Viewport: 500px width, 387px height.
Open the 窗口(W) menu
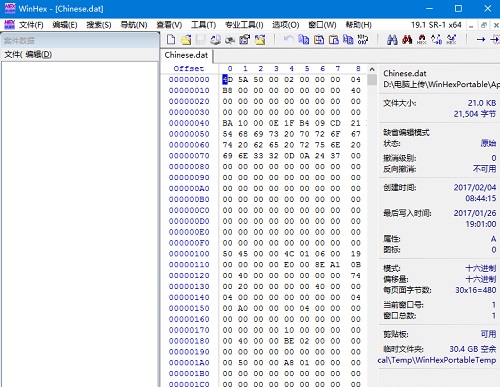[x=322, y=25]
